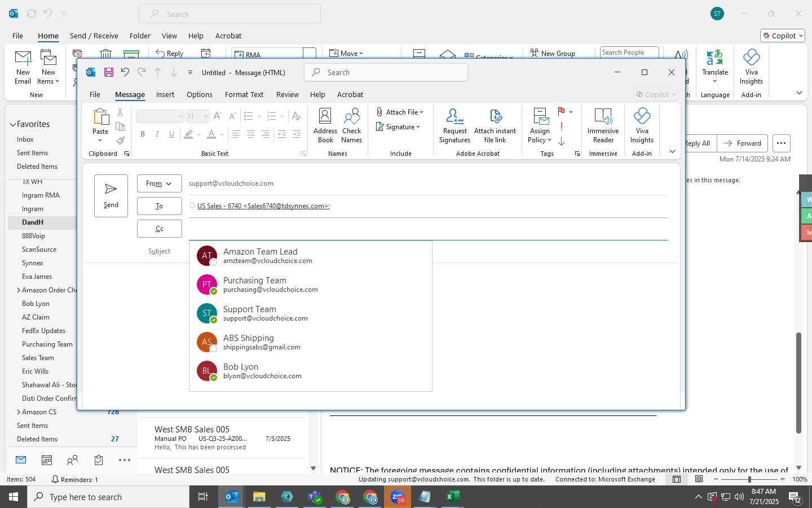
Task: Select Bob Lyon from the suggestions
Action: (311, 371)
